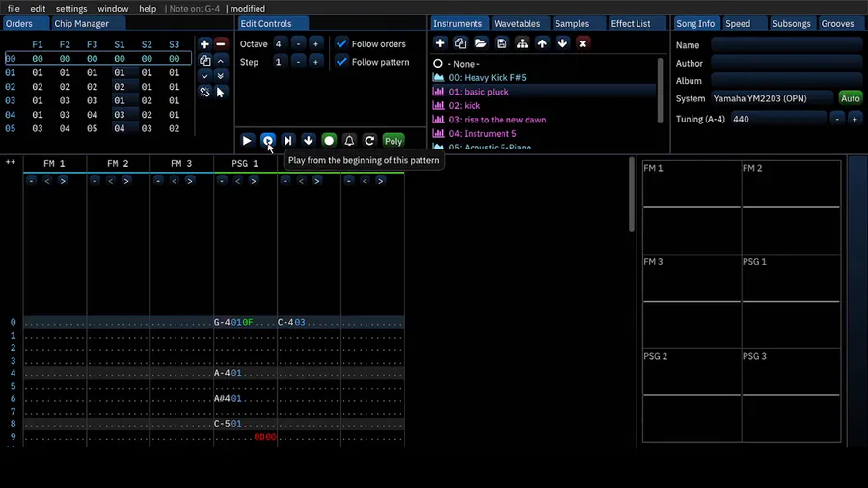Widen PSG 1 channel with right chevron
868x488 pixels.
[x=253, y=181]
